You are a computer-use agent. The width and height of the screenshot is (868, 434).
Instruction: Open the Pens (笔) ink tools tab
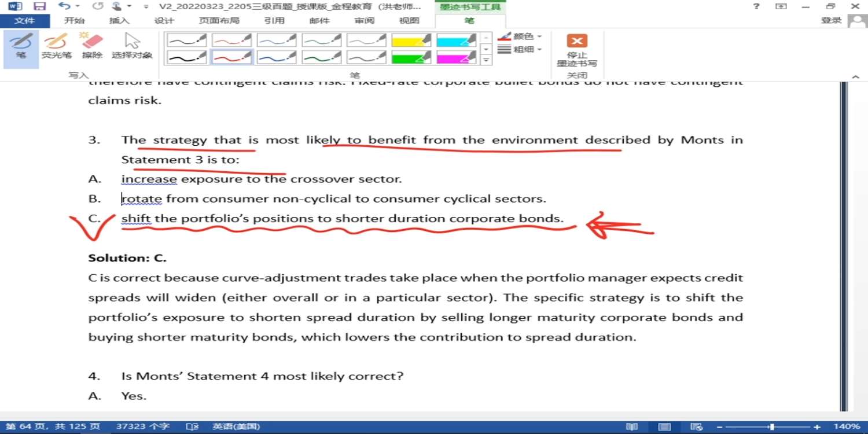tap(469, 21)
